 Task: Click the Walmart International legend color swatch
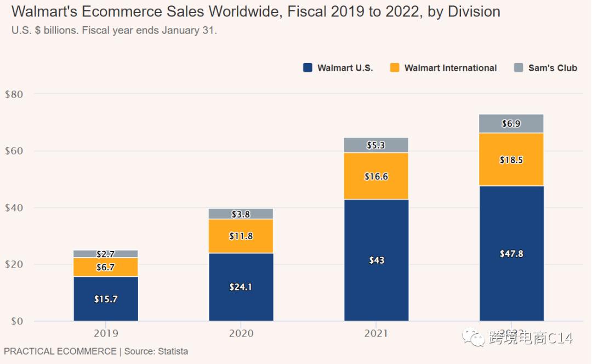click(x=395, y=67)
